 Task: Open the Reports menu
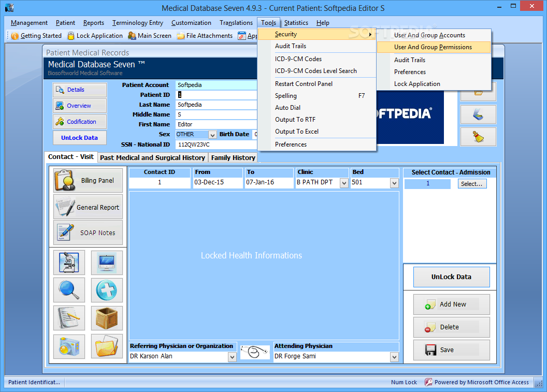point(93,23)
